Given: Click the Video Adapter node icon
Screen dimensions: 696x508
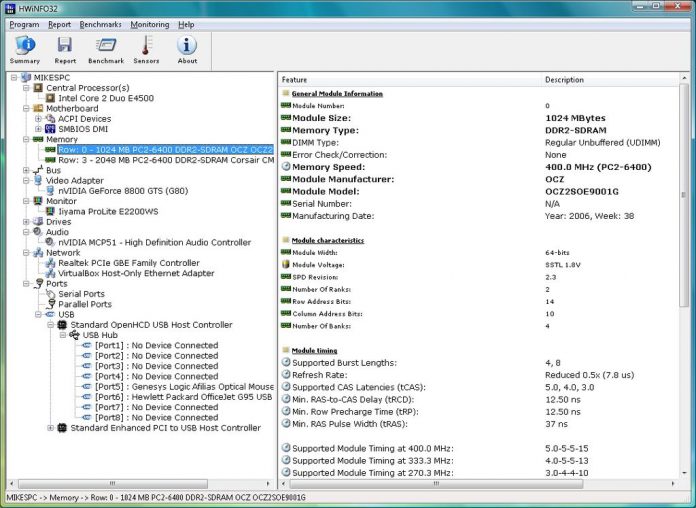Looking at the screenshot, I should tap(39, 180).
